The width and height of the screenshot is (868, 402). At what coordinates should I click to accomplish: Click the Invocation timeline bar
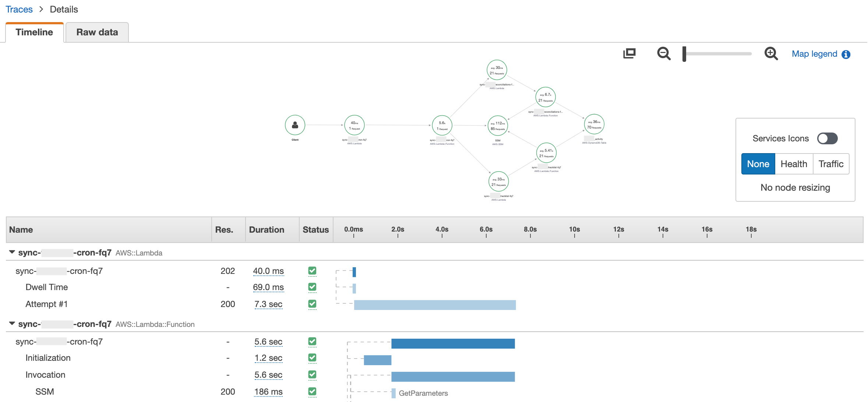click(x=453, y=377)
